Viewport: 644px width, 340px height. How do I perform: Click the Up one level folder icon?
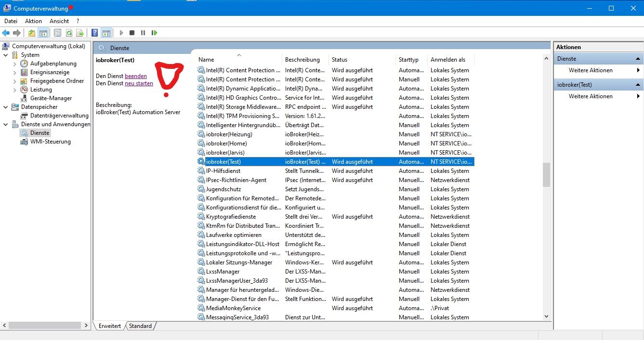click(32, 33)
